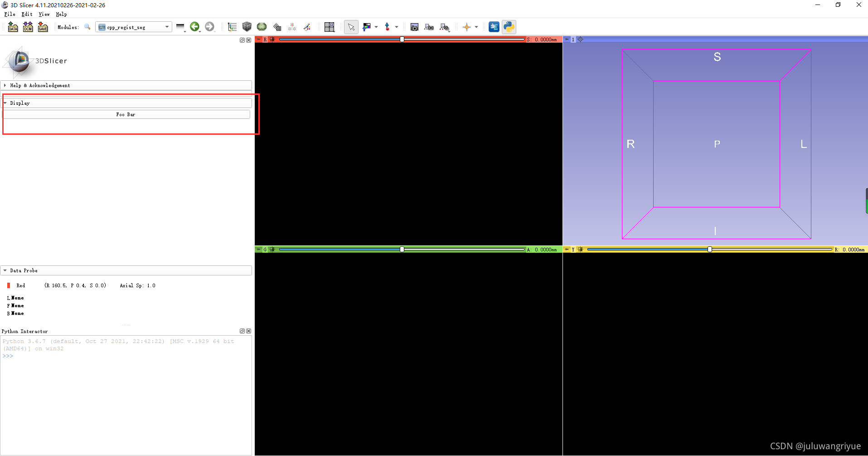The height and width of the screenshot is (456, 868).
Task: Open the view layout selector icon
Action: [x=330, y=27]
